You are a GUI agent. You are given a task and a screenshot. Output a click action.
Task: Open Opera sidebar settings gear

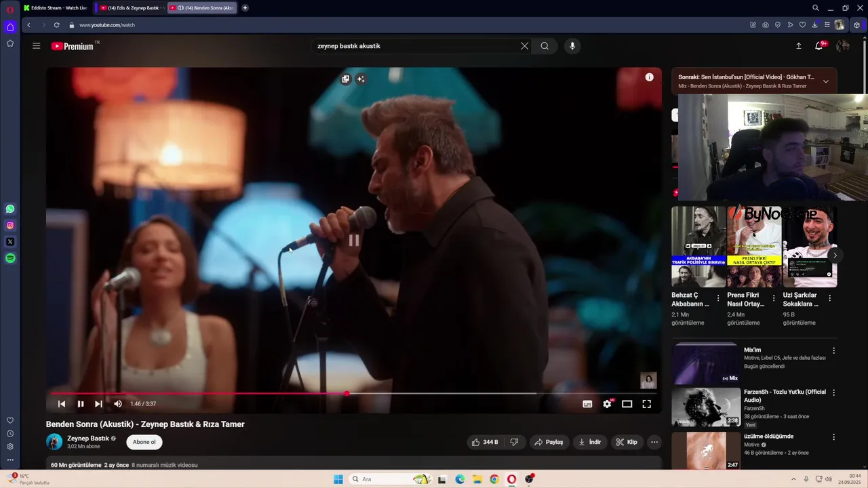click(x=10, y=447)
